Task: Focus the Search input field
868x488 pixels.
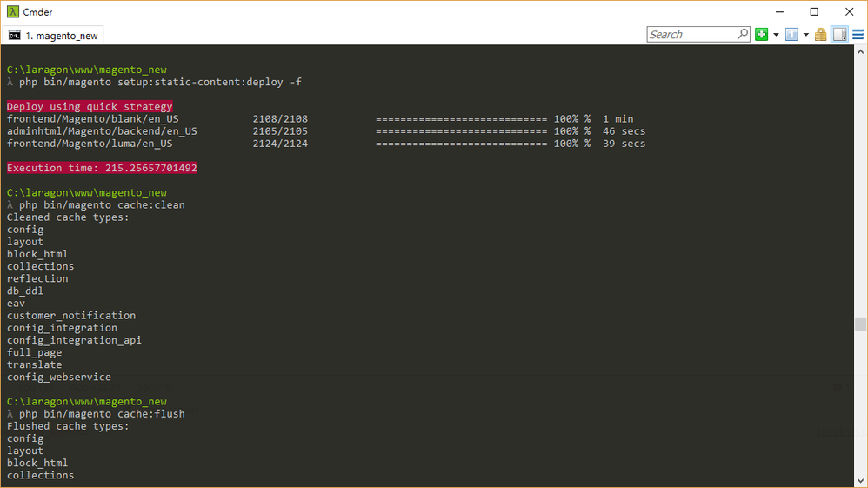Action: [x=691, y=35]
